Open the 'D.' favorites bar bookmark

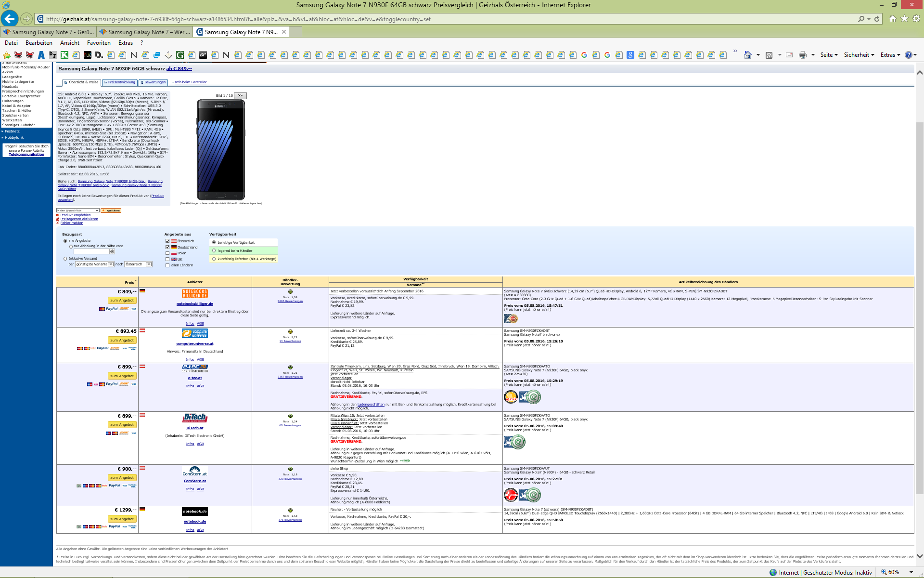[99, 55]
